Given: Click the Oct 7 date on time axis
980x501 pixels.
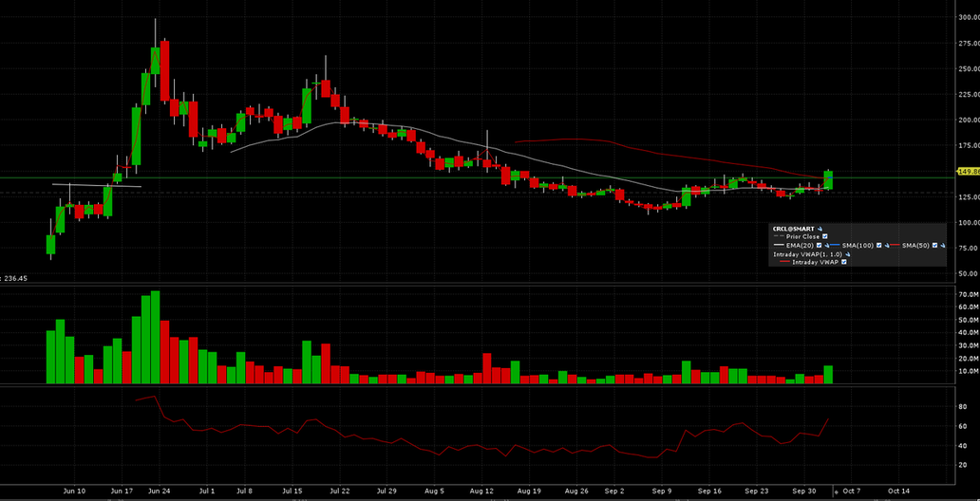Looking at the screenshot, I should [851, 492].
